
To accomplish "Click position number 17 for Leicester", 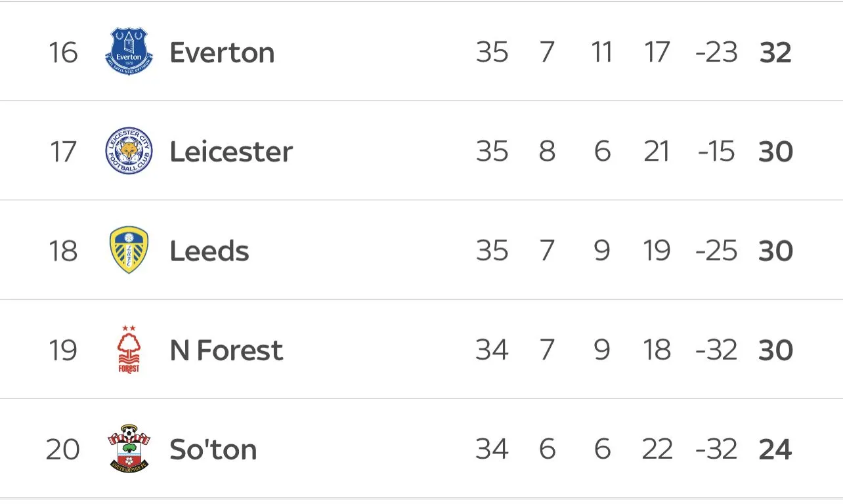I will pyautogui.click(x=63, y=152).
